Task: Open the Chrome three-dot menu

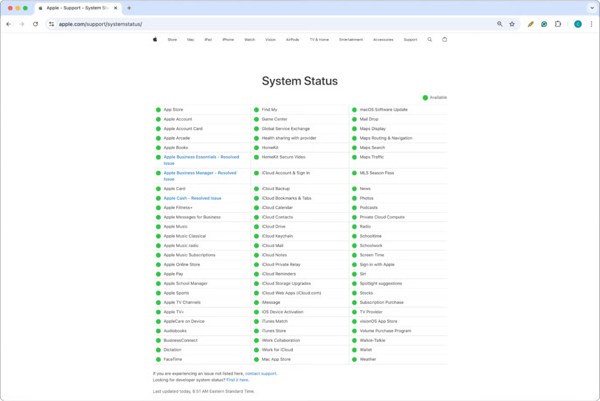Action: 591,24
